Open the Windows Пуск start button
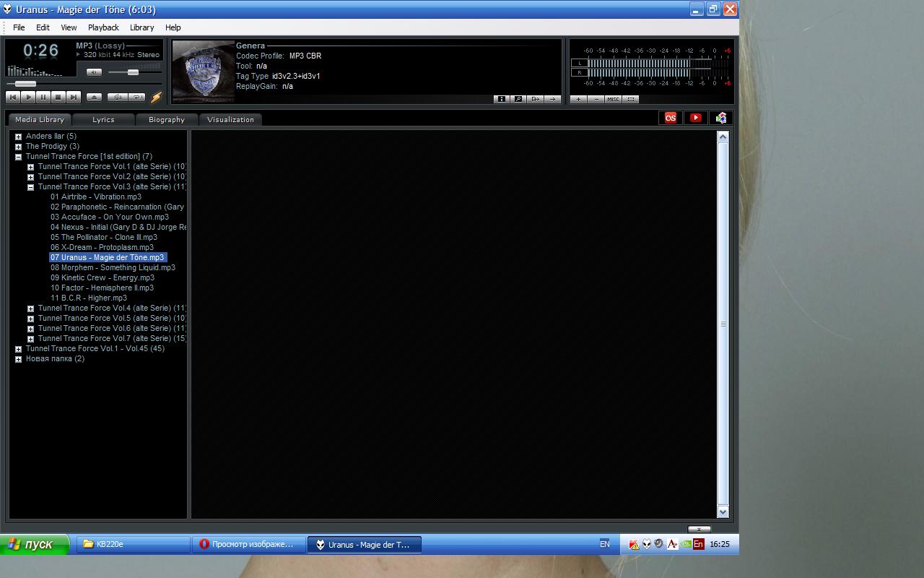The image size is (924, 578). pos(35,544)
